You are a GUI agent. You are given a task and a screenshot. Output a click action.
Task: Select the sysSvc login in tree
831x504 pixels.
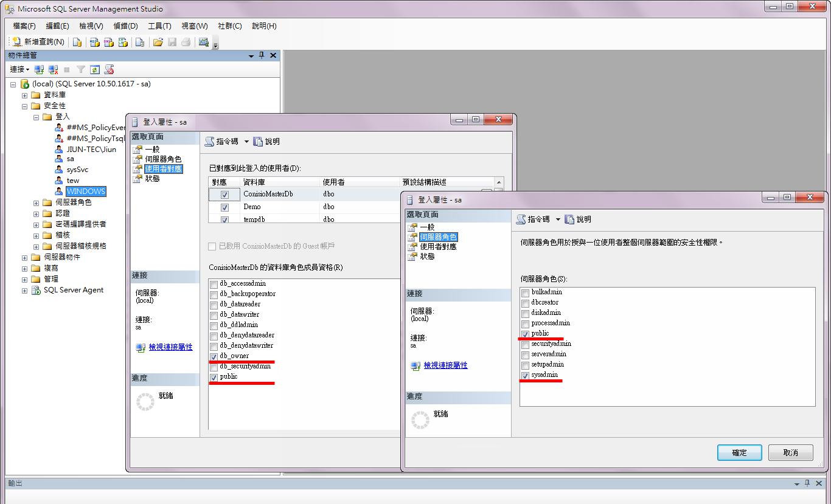(77, 170)
